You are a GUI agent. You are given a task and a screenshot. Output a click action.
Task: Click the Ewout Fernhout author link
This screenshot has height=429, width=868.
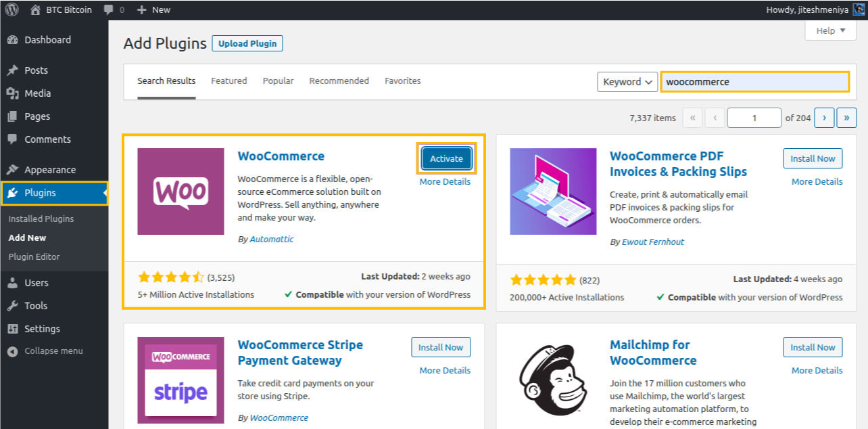654,242
